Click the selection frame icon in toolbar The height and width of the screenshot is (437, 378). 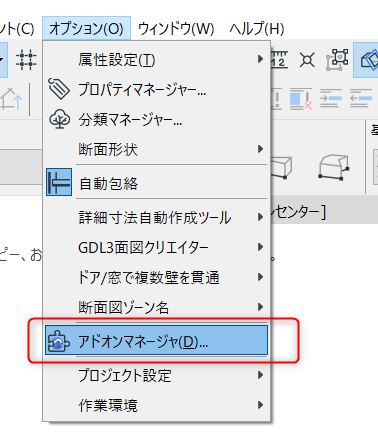tap(337, 60)
